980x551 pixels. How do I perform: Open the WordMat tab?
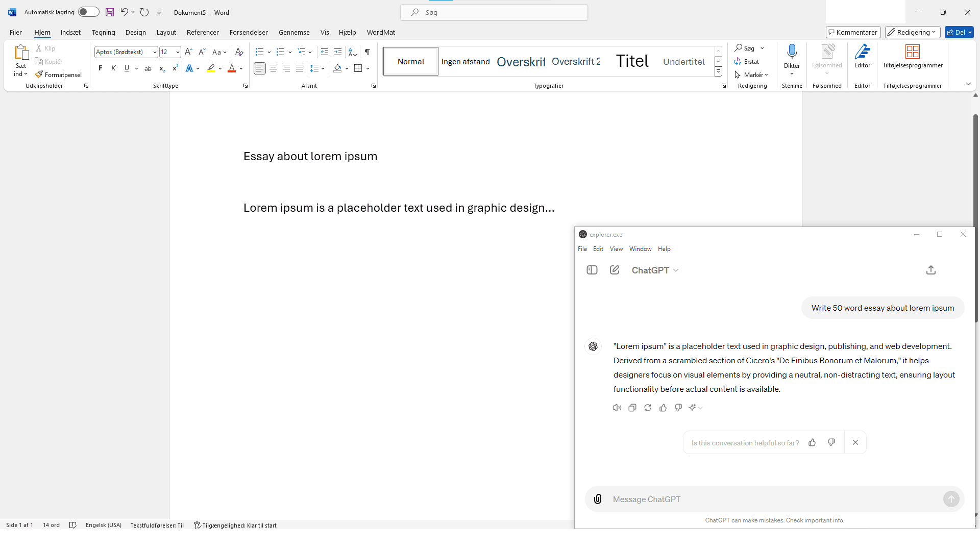pos(381,32)
